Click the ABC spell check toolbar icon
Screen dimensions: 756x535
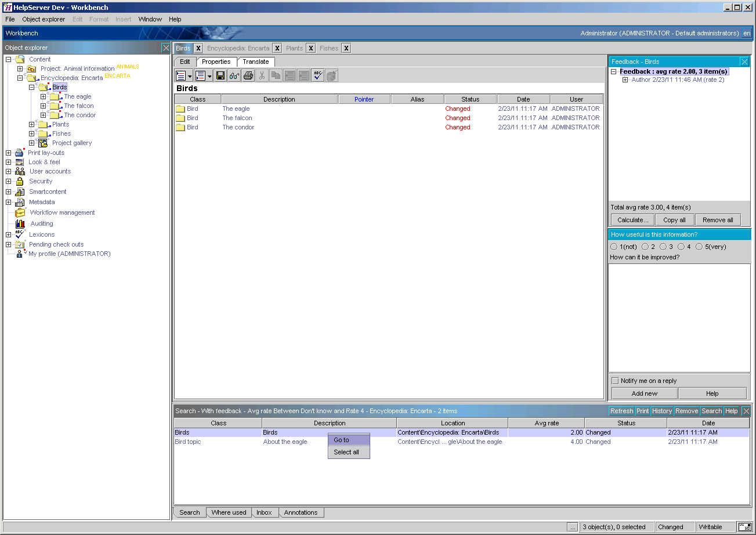pyautogui.click(x=317, y=75)
